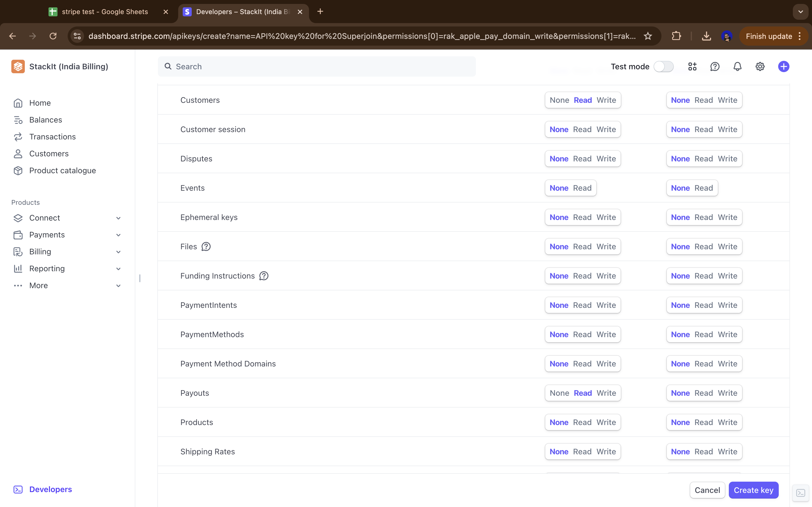
Task: Click the help icon beside Funding Instructions
Action: pos(264,276)
